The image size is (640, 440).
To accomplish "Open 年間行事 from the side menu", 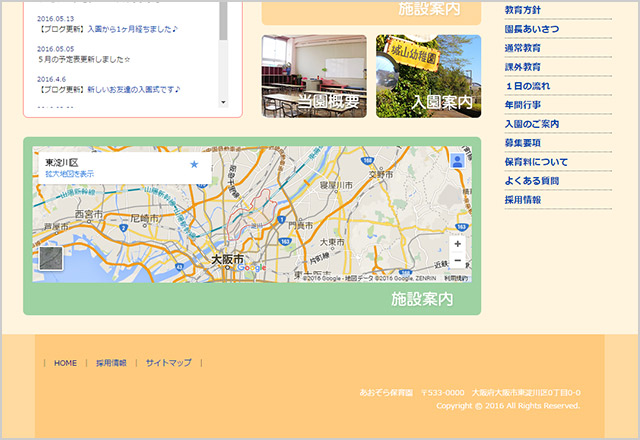I will coord(523,105).
